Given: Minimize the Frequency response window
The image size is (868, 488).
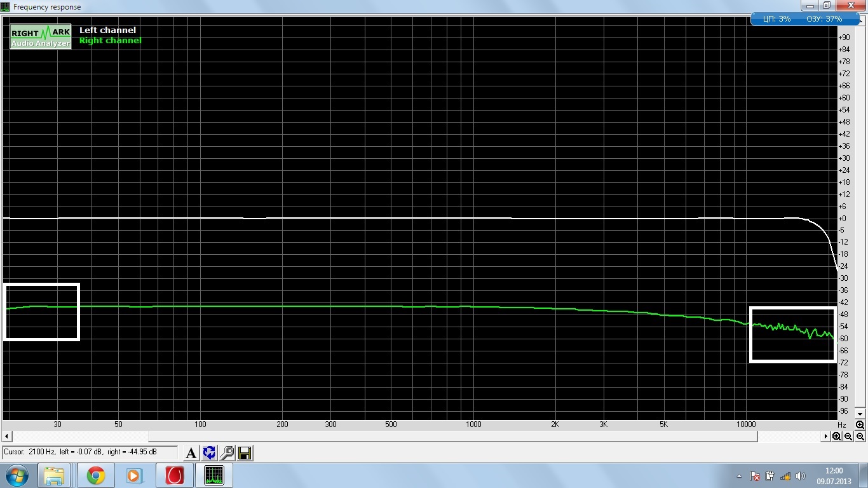Looking at the screenshot, I should [x=811, y=5].
